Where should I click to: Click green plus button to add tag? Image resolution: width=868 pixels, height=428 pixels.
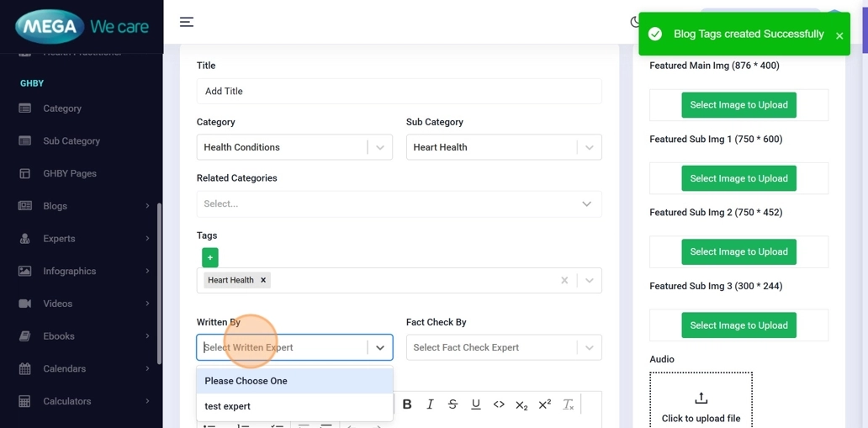coord(210,257)
